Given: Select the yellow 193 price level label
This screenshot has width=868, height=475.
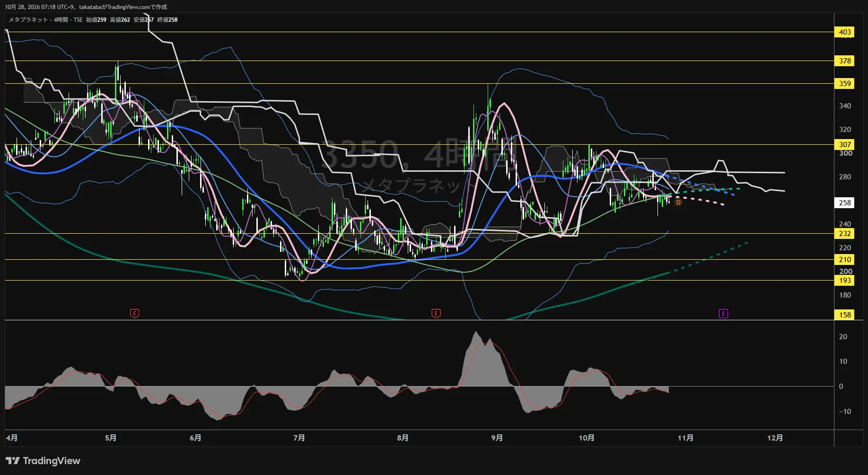Looking at the screenshot, I should 845,280.
